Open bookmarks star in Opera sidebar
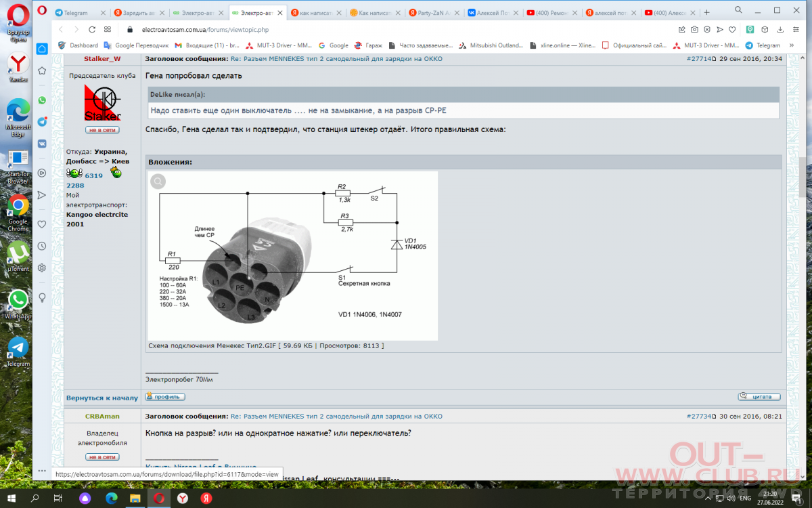This screenshot has height=508, width=812. pos(42,70)
